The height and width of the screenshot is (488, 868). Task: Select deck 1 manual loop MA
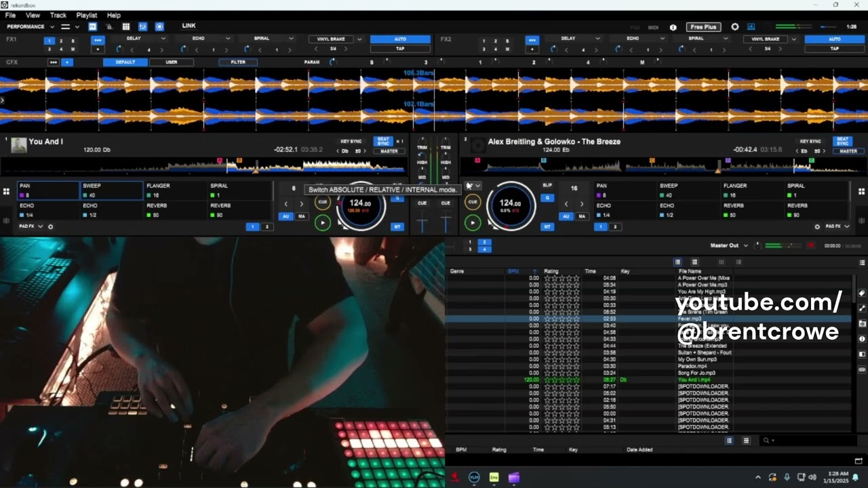click(x=301, y=216)
